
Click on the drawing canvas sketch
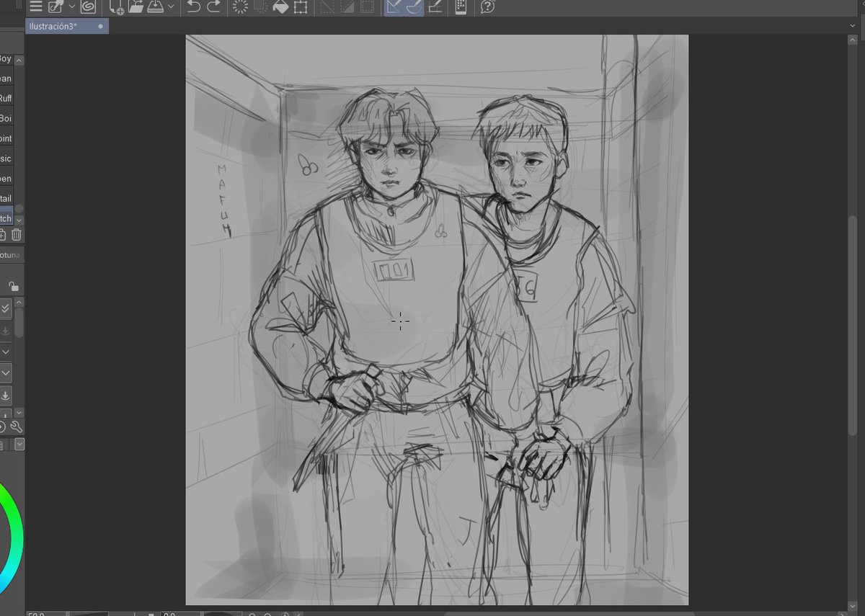[x=437, y=320]
